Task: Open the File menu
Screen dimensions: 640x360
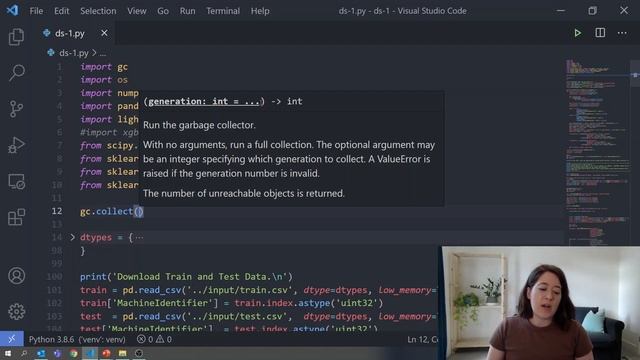Action: [x=36, y=11]
